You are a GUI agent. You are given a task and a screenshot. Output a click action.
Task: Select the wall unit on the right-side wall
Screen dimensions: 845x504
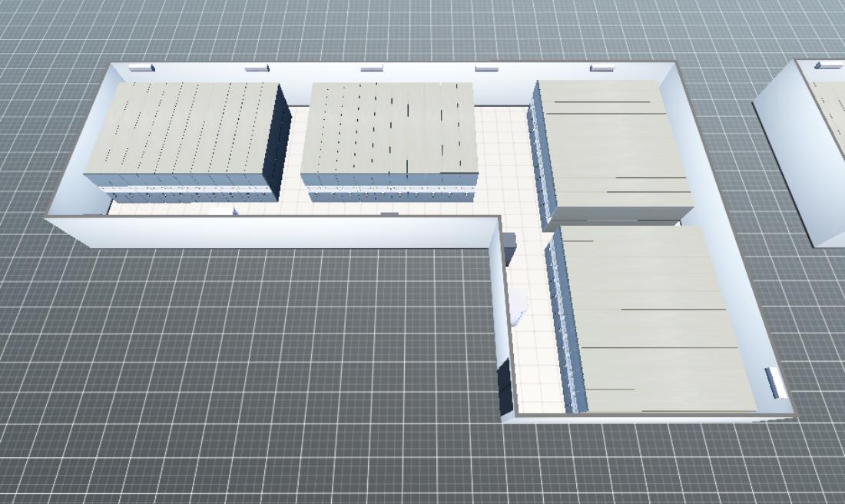[774, 382]
